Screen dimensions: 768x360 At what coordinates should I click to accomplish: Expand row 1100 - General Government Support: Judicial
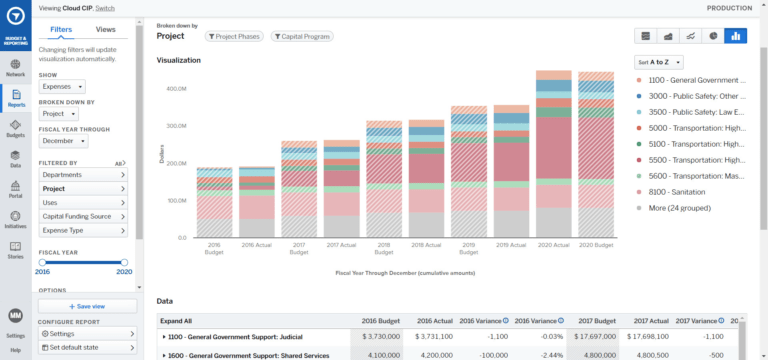pos(164,337)
